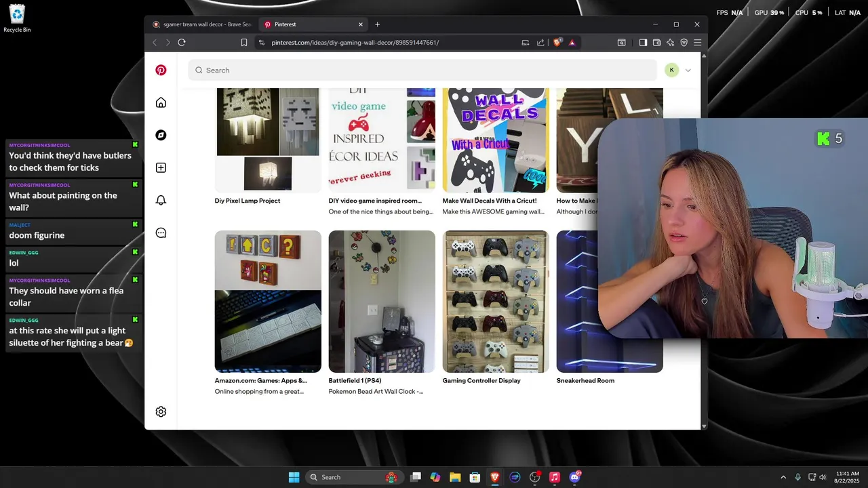Open the toolbar icon left of sidebar toggle
The width and height of the screenshot is (868, 488).
click(x=622, y=42)
